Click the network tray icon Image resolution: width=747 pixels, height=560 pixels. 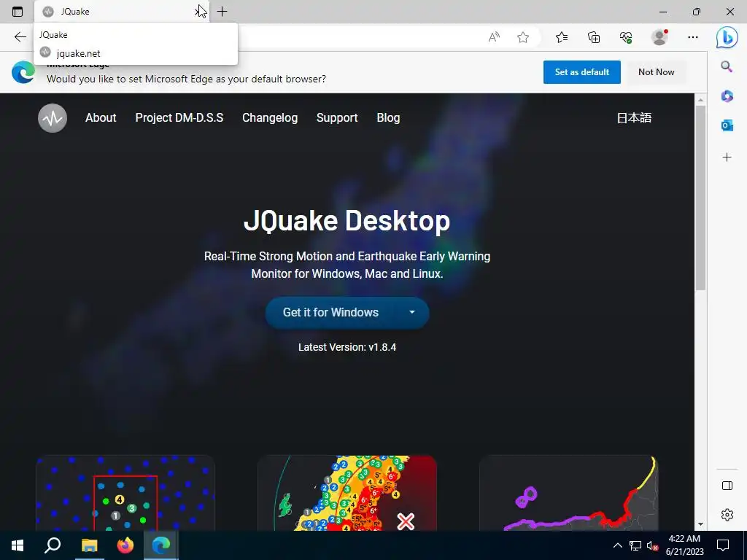click(635, 545)
